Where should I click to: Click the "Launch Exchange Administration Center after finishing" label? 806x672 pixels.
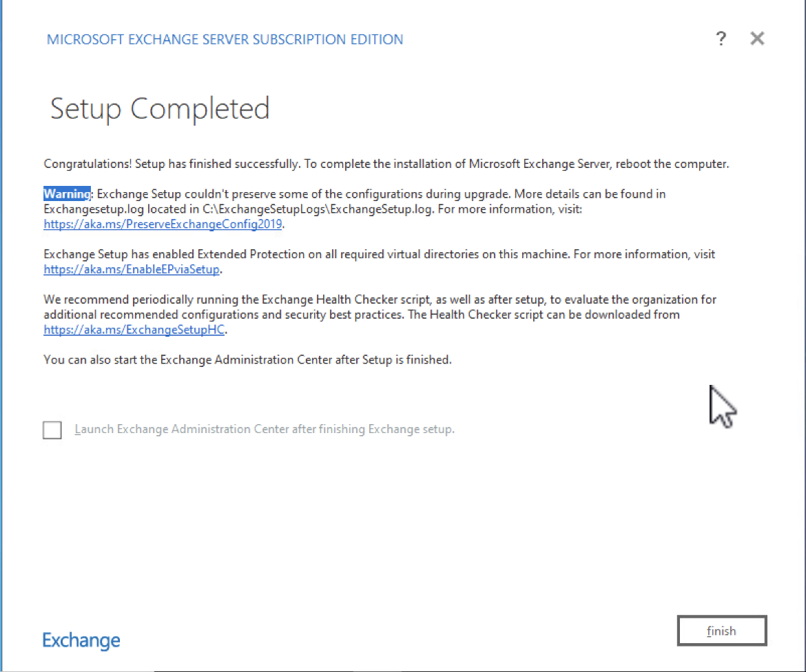(x=265, y=429)
